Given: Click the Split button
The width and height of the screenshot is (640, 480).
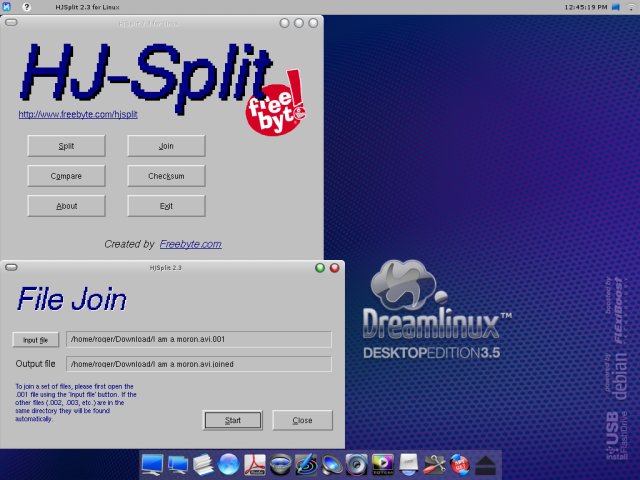Looking at the screenshot, I should (x=66, y=146).
